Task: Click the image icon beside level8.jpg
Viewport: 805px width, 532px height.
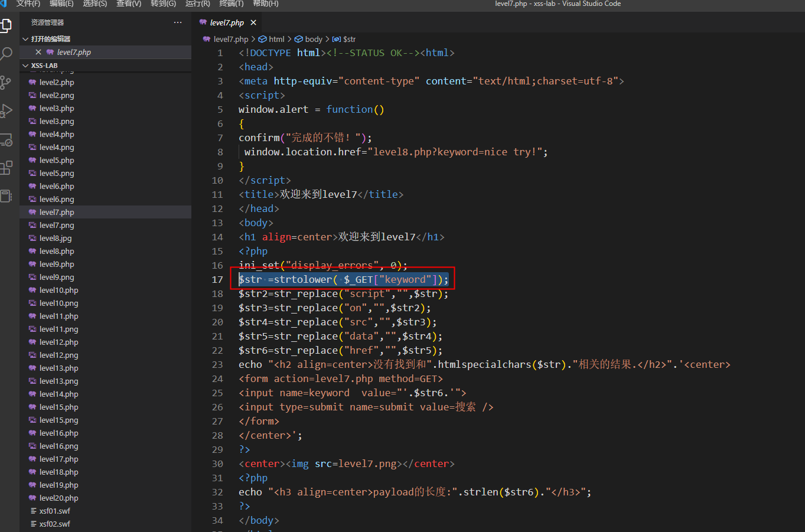Action: 32,238
